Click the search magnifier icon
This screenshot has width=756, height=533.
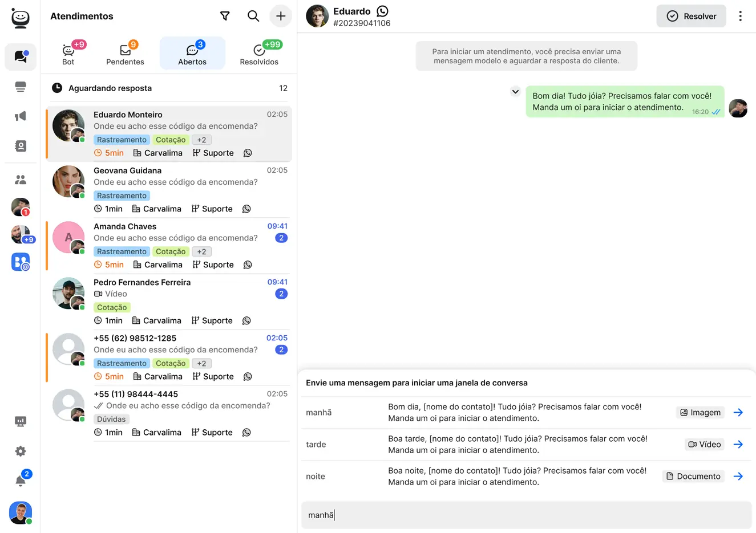point(253,16)
